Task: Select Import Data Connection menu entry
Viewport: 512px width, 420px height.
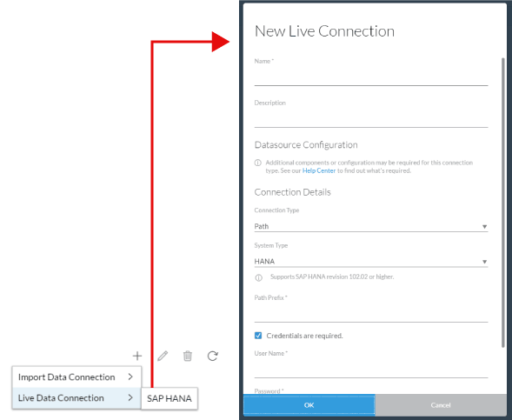Action: [76, 377]
